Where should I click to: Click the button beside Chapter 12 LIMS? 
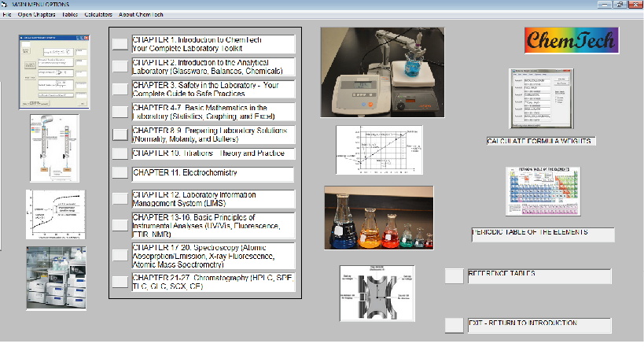click(120, 199)
